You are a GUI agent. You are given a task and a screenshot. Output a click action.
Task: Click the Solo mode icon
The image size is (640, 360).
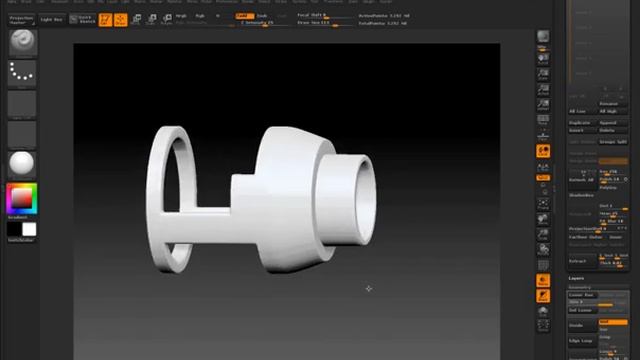point(543,312)
